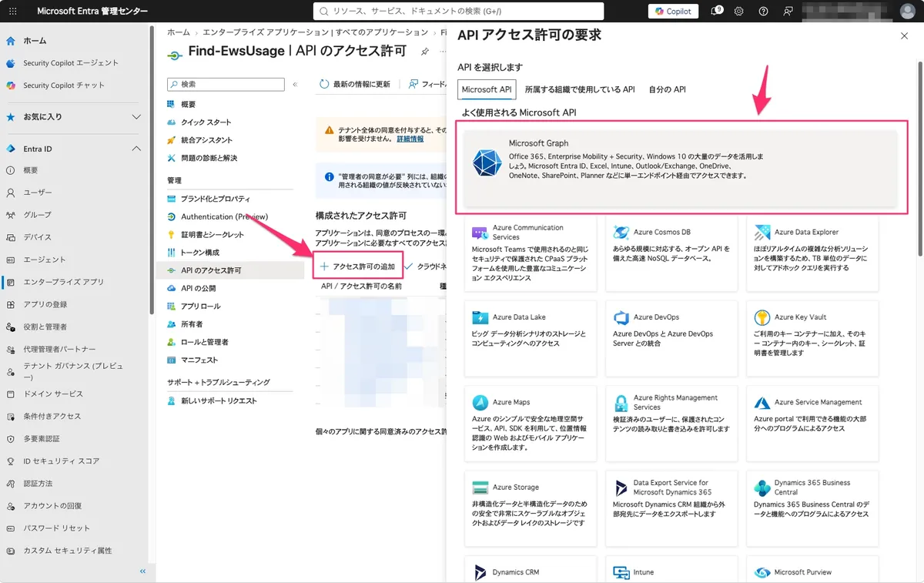Open the Copilot button in header

click(673, 12)
